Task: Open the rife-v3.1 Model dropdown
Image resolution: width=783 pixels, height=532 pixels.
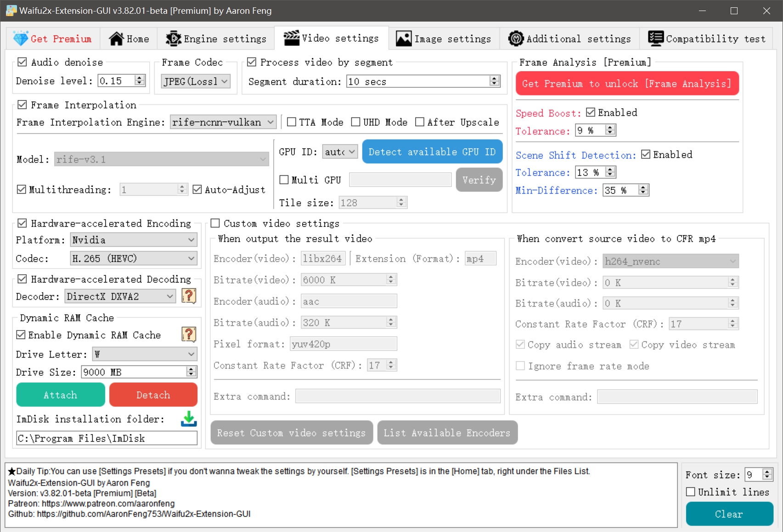Action: coord(162,159)
